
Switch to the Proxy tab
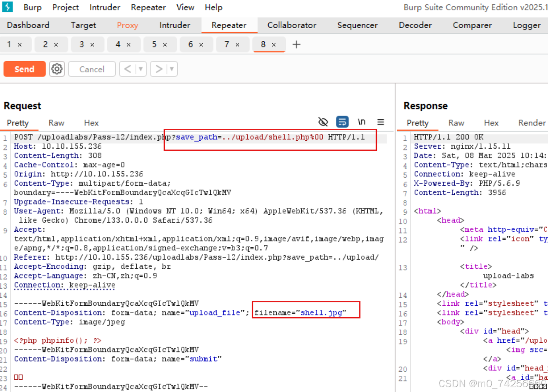coord(128,25)
